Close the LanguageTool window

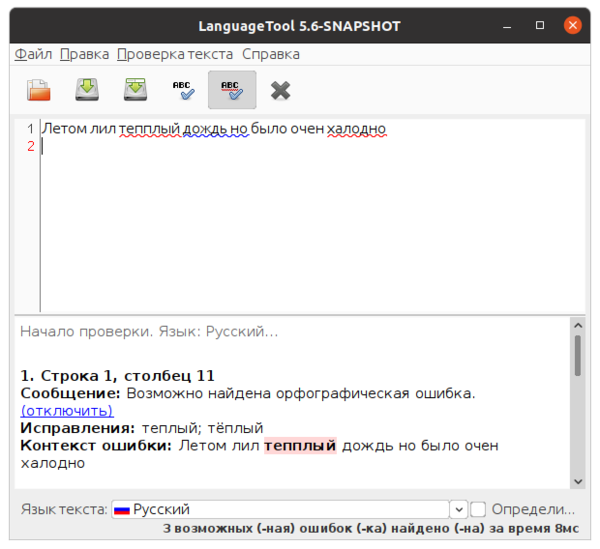(573, 25)
